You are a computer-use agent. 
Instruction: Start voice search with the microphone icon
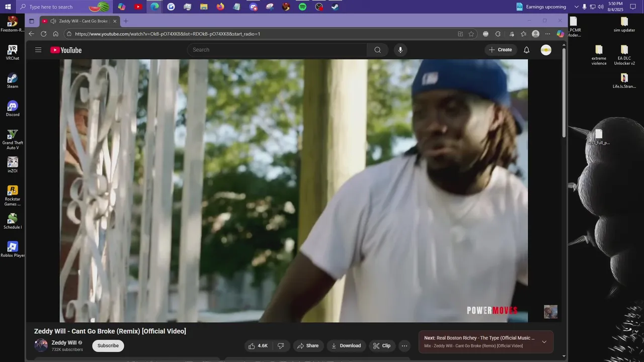click(400, 50)
